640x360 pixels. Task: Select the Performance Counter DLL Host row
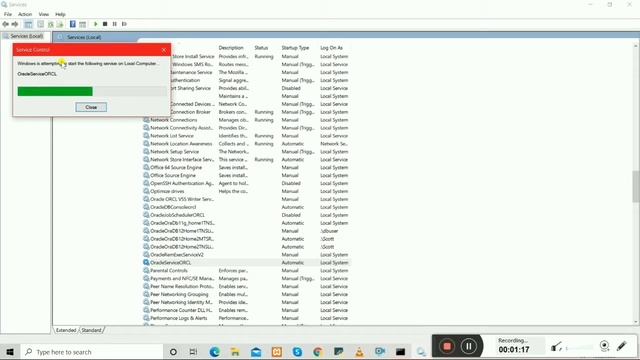(247, 310)
